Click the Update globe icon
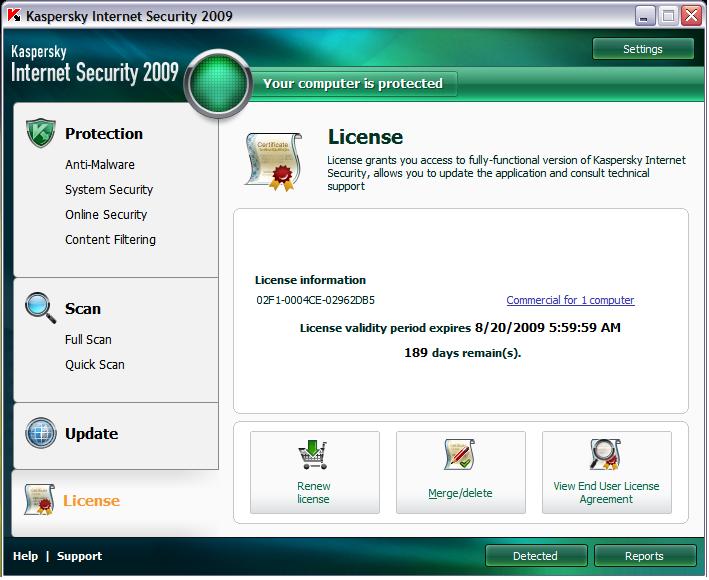 (x=41, y=433)
